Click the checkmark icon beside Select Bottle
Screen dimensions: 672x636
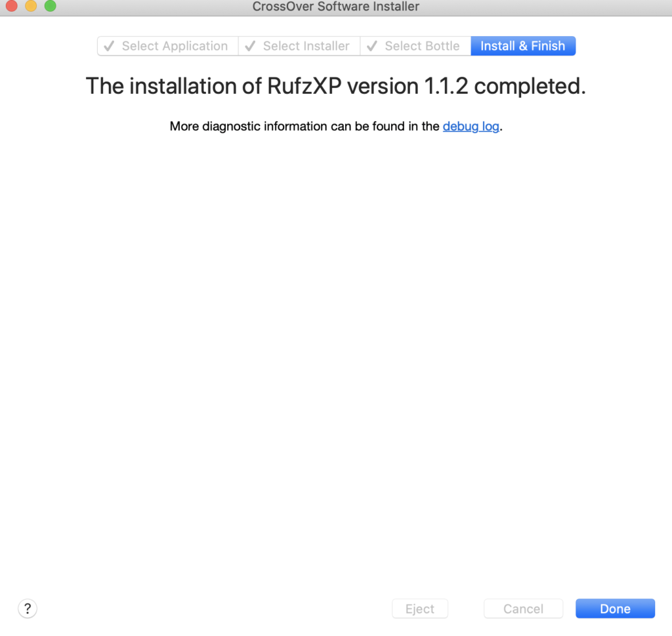coord(371,47)
